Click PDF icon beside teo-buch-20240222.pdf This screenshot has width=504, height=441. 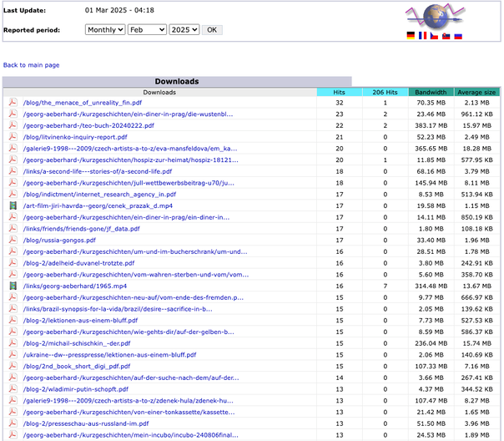pos(13,125)
